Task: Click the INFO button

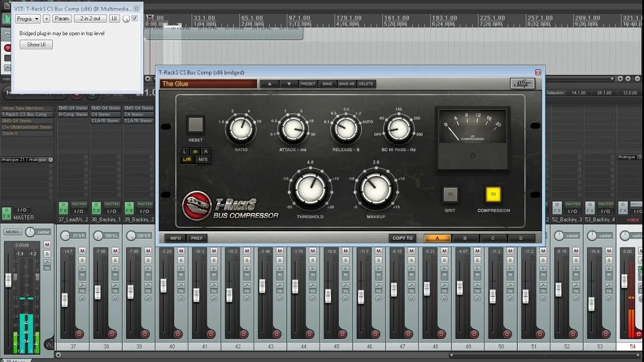Action: pyautogui.click(x=176, y=238)
